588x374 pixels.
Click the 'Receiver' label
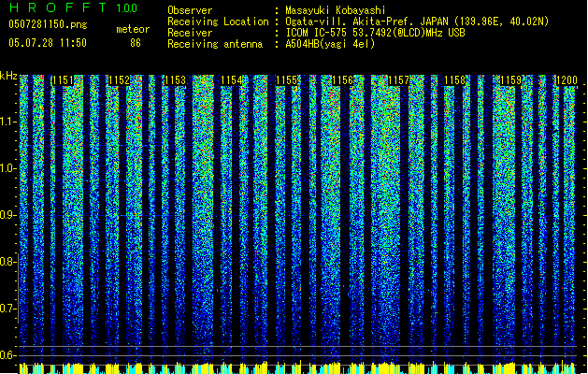190,33
